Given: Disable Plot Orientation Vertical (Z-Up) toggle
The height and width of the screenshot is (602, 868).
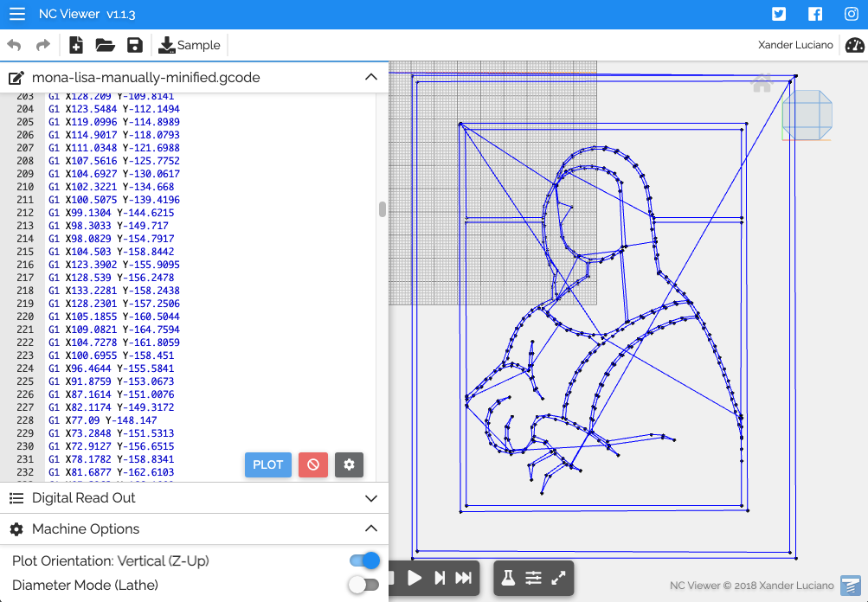Looking at the screenshot, I should (x=364, y=560).
